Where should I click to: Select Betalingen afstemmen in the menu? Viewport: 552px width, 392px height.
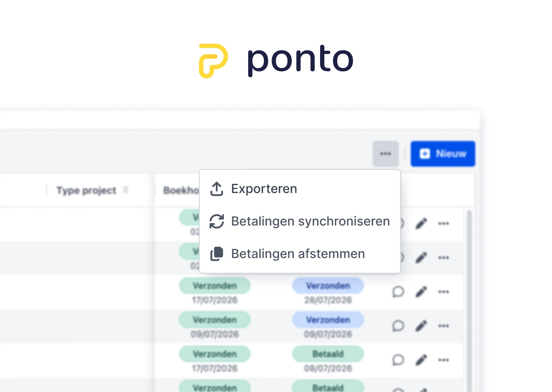point(300,254)
